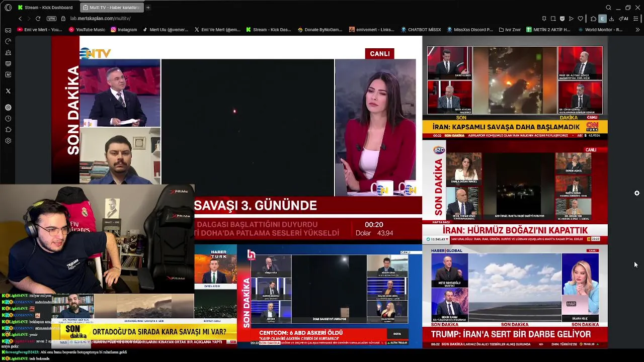Open the Easy Setup settings icon
Screen dimensions: 644x362
click(636, 19)
